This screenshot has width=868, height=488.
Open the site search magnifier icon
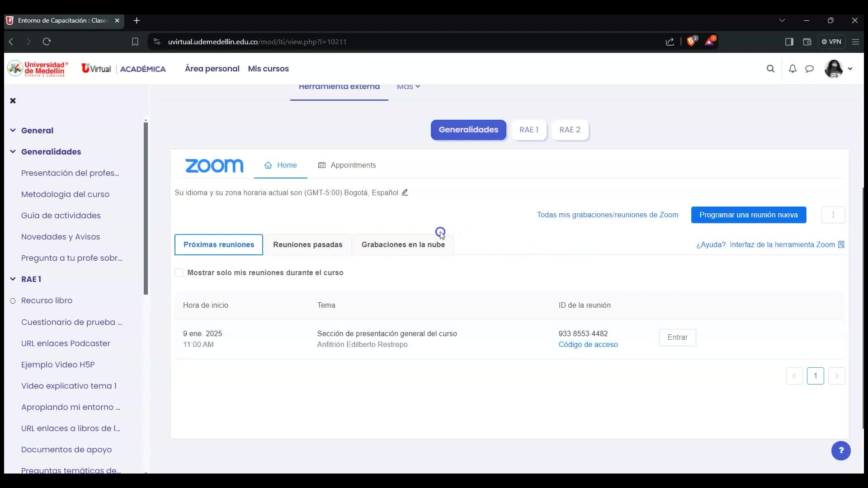[770, 69]
